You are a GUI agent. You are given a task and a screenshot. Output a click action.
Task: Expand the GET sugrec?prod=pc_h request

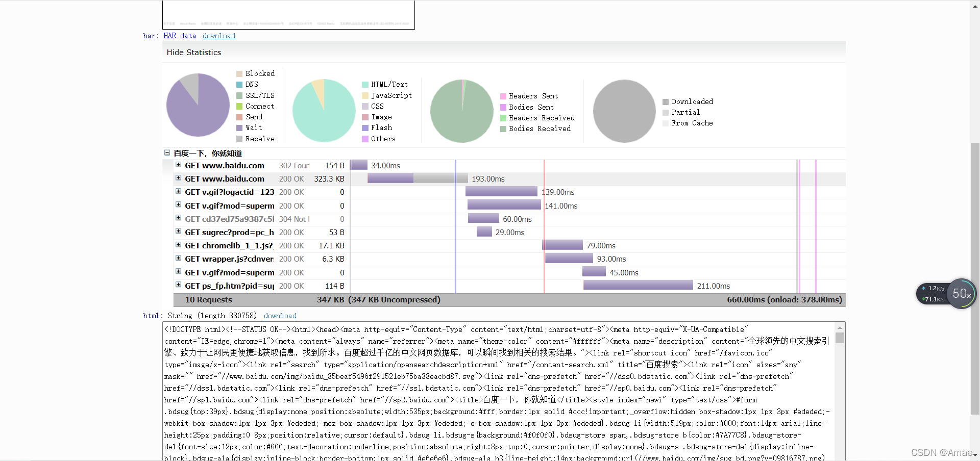[178, 231]
